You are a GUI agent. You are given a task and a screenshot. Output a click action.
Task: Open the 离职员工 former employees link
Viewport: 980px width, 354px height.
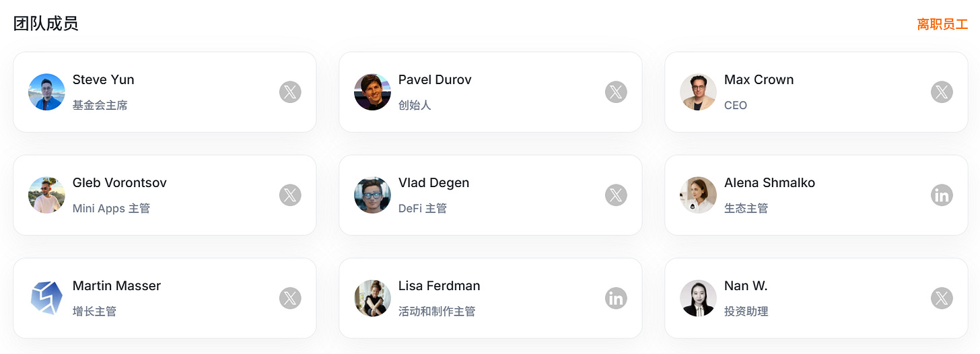[x=942, y=24]
